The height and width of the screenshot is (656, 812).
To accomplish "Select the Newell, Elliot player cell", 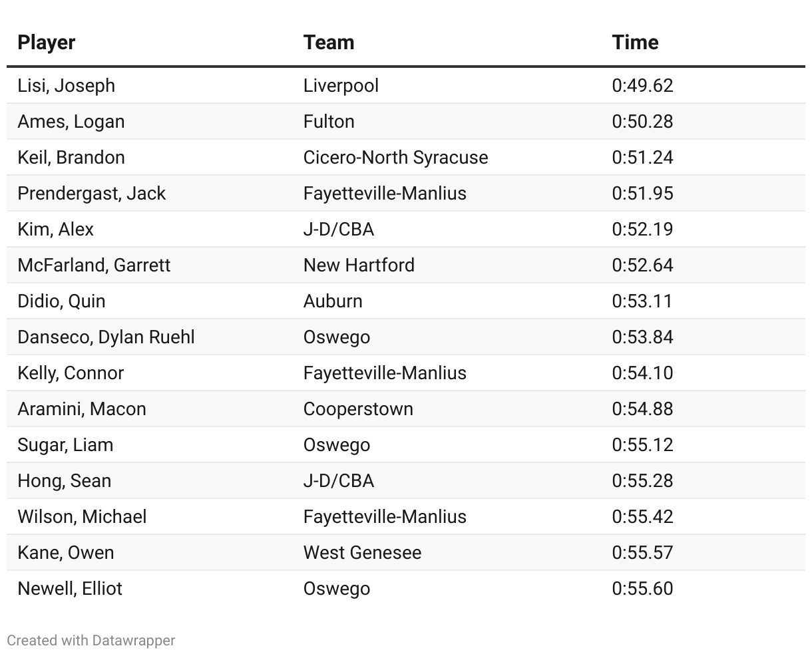I will [x=70, y=588].
